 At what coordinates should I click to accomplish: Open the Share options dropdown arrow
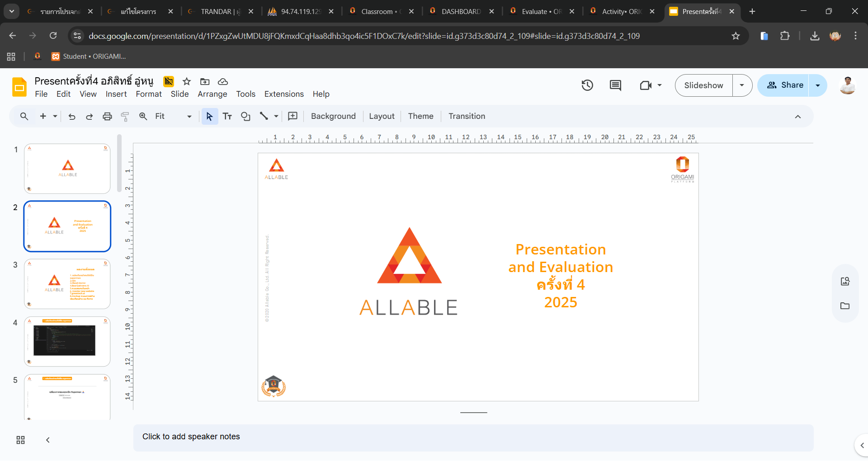click(x=818, y=85)
